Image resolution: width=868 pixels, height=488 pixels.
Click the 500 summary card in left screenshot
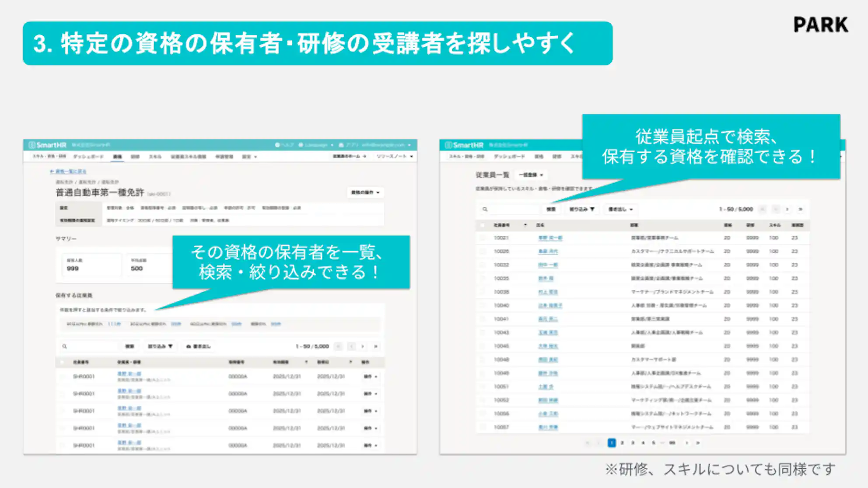pos(149,265)
